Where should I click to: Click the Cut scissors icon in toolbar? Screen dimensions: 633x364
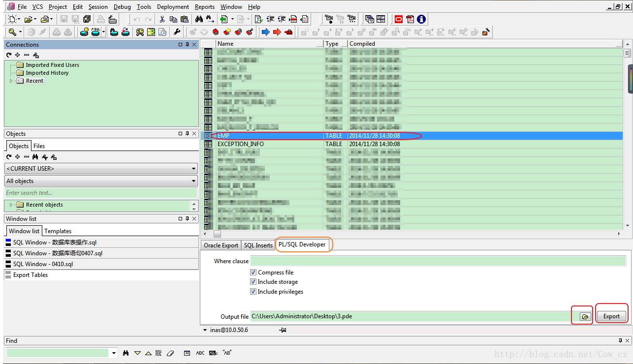pyautogui.click(x=162, y=19)
